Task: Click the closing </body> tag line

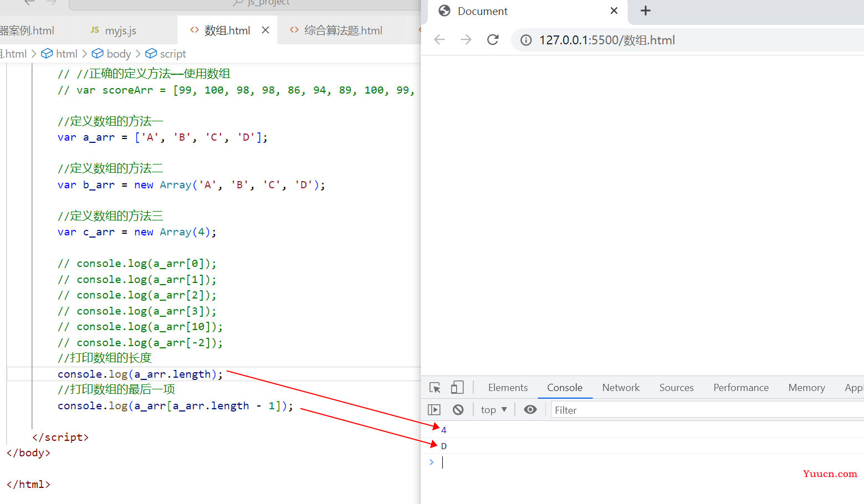Action: point(28,452)
